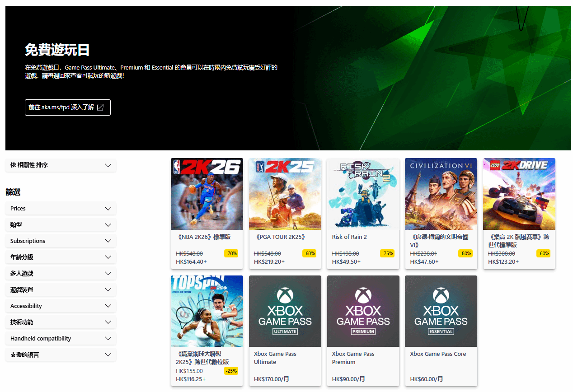Click the Xbox Game Pass Core title link
The image size is (573, 392).
pyautogui.click(x=438, y=354)
